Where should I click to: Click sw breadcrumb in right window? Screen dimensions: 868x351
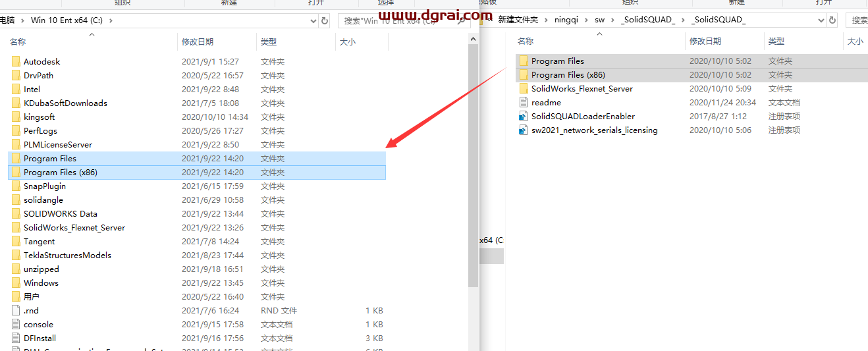coord(600,20)
